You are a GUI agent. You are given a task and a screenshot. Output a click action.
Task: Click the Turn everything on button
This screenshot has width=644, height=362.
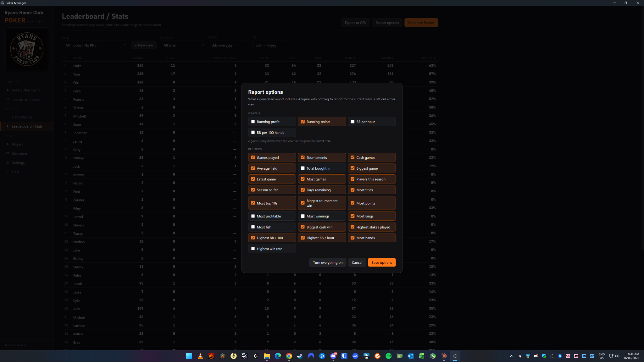[x=328, y=262]
